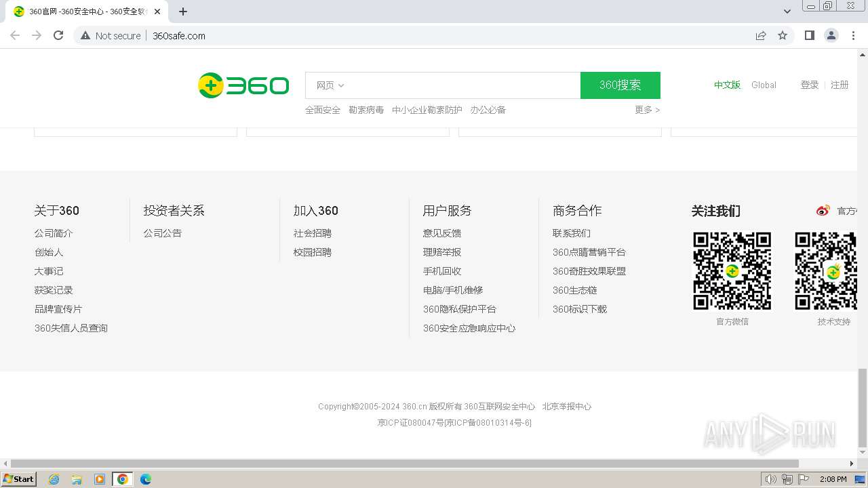The width and height of the screenshot is (868, 488).
Task: Click the network tray icon
Action: click(787, 479)
